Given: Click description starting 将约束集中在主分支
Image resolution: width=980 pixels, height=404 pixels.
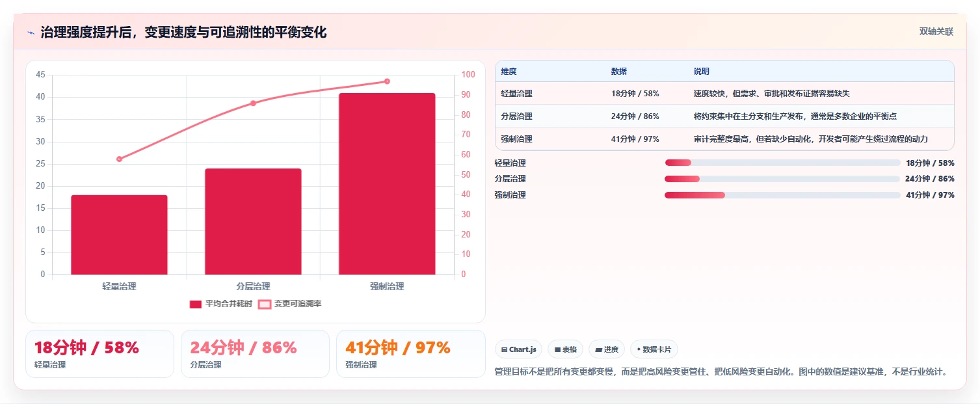Looking at the screenshot, I should click(x=795, y=116).
